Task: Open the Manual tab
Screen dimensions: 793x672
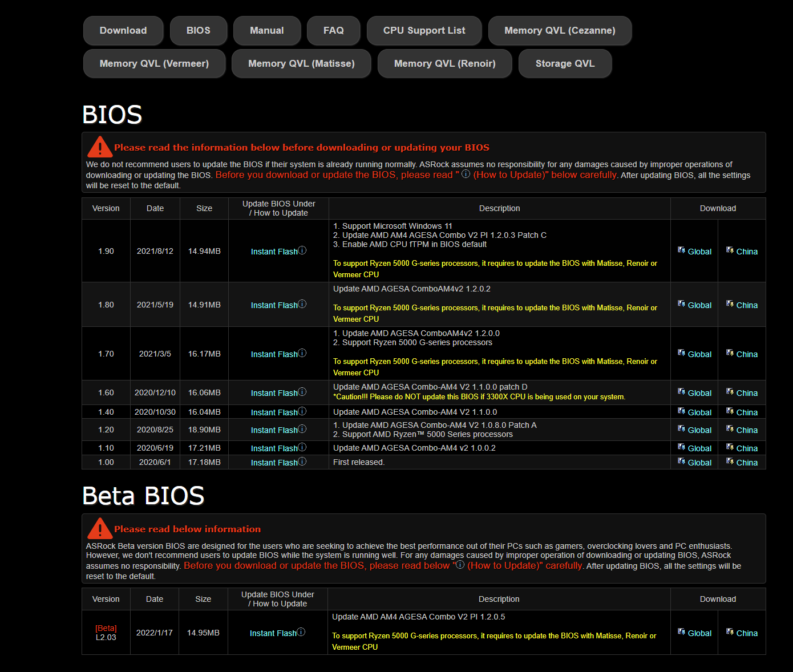Action: (267, 30)
